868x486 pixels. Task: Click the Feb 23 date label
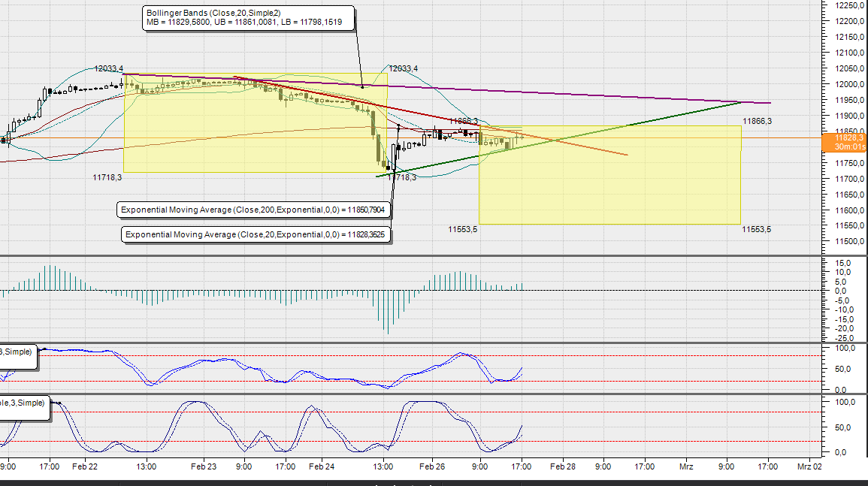click(204, 466)
